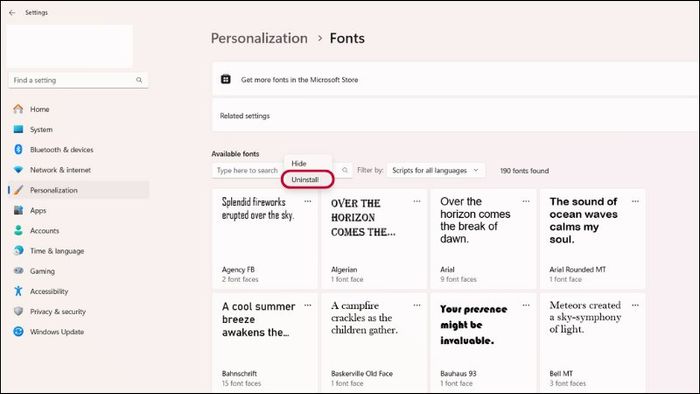Open more options for Arial font

pos(526,202)
